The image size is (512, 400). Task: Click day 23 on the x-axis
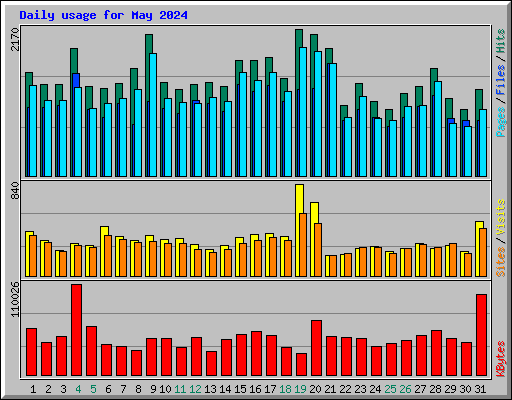point(360,389)
